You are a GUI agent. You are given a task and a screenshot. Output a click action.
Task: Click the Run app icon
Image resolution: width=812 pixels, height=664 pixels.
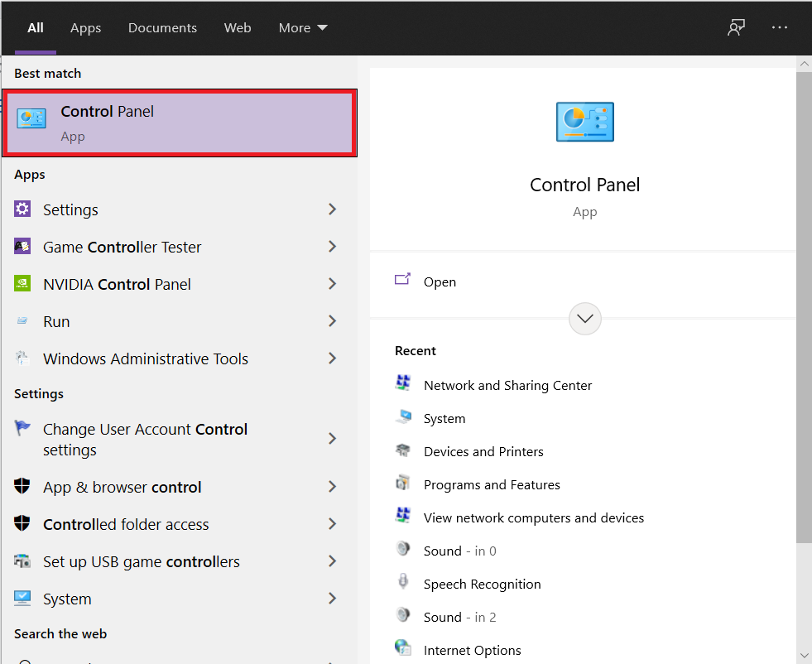[22, 320]
